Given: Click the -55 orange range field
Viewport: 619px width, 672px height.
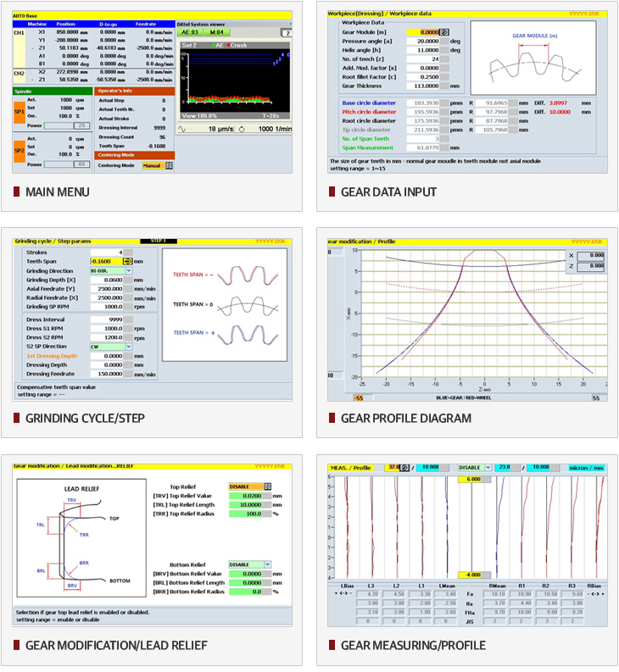Looking at the screenshot, I should (359, 398).
